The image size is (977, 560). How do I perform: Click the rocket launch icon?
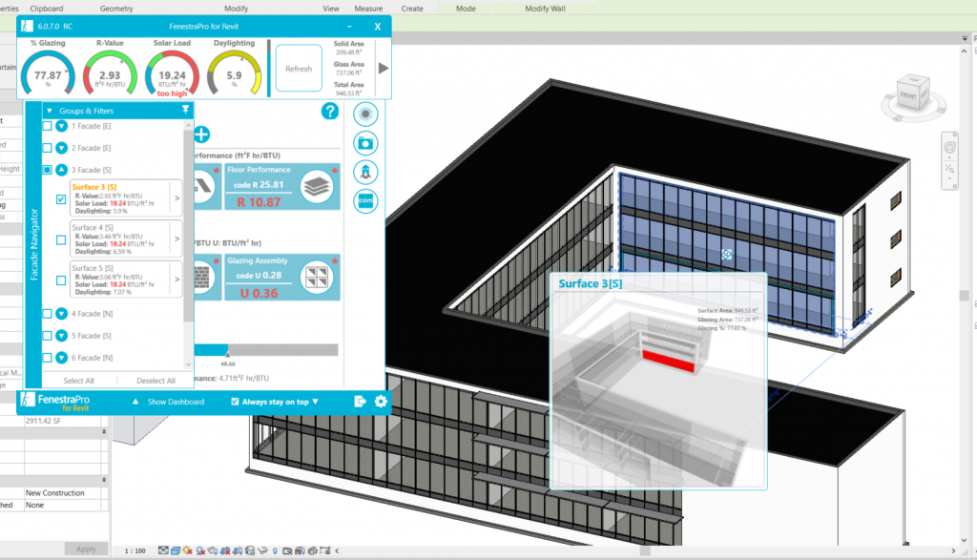pos(365,172)
